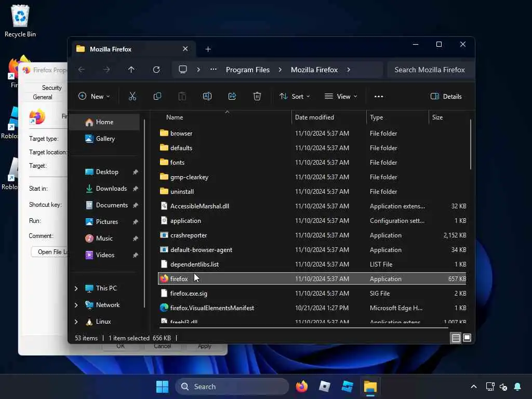This screenshot has height=399, width=532.
Task: Switch to General tab in Firefox Properties
Action: 43,97
